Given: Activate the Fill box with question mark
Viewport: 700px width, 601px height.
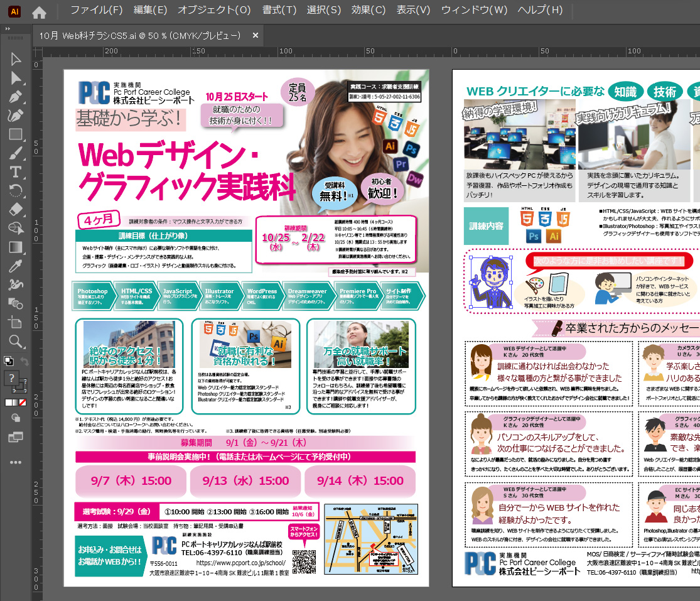Looking at the screenshot, I should (11, 378).
